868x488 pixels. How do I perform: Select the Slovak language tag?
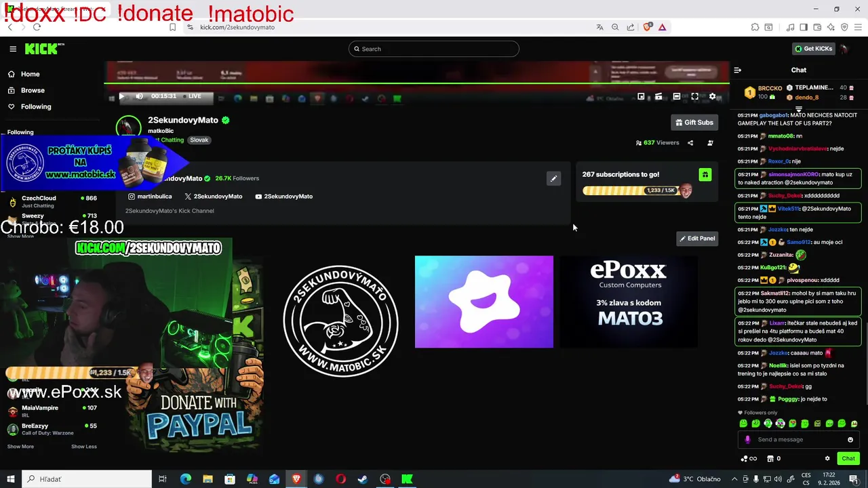(x=199, y=140)
